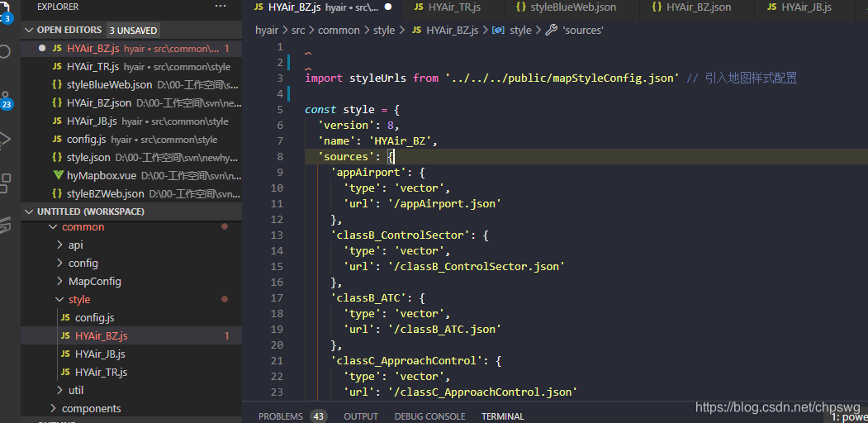This screenshot has height=423, width=868.
Task: Click the Vue icon of hyMapbox.vue
Action: [58, 175]
